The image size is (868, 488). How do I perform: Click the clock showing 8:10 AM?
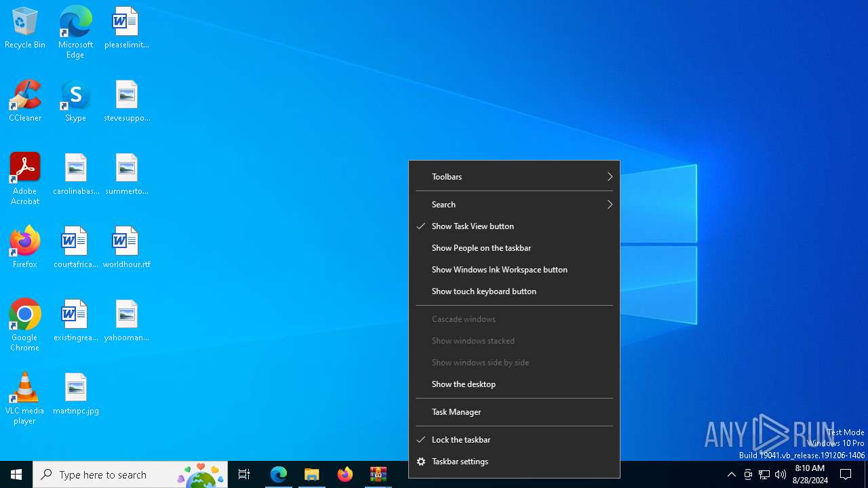click(810, 474)
